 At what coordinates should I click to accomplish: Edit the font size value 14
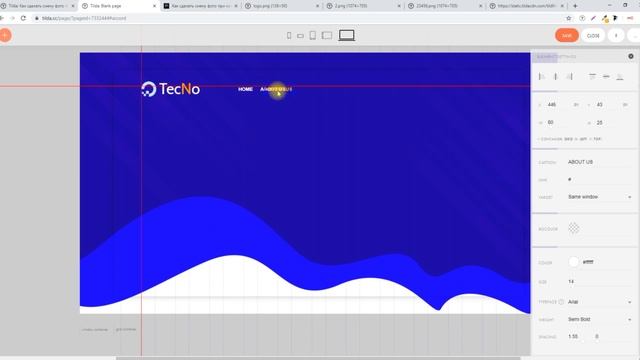click(599, 282)
